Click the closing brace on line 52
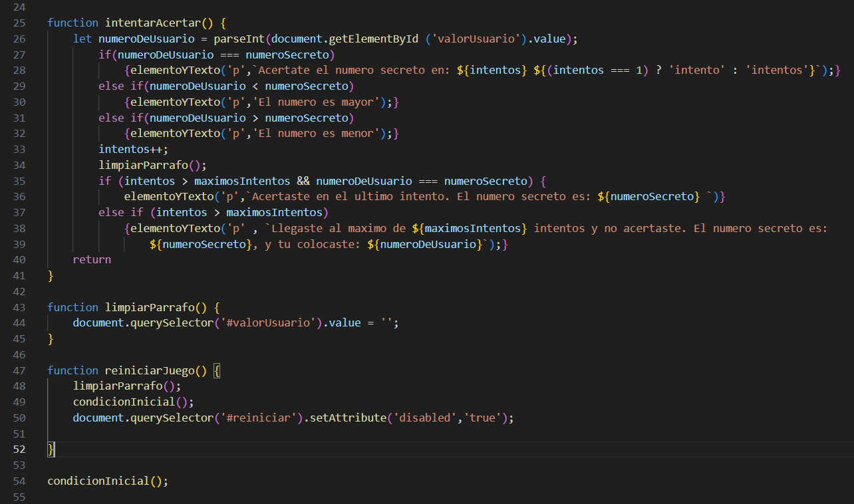 (51, 449)
